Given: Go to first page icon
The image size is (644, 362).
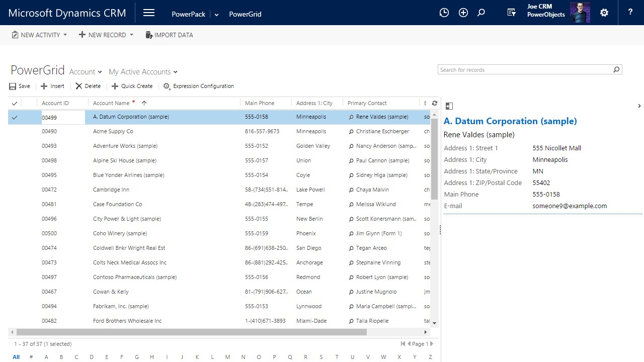Looking at the screenshot, I should [403, 344].
